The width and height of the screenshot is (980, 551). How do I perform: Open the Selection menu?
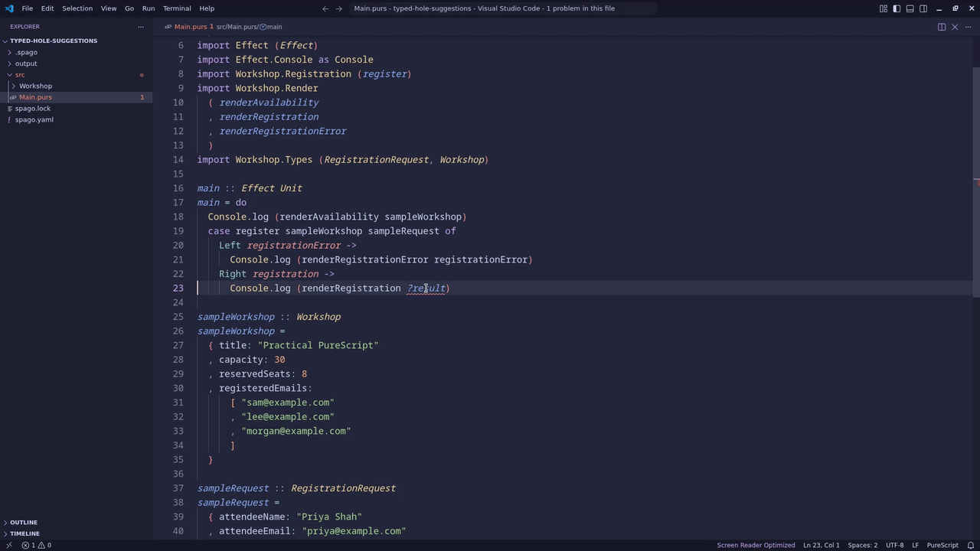(77, 8)
